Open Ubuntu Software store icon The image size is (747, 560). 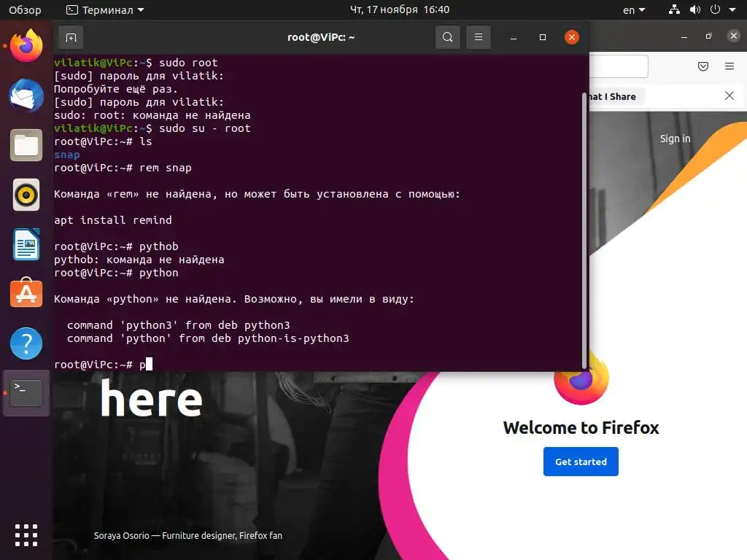coord(26,293)
